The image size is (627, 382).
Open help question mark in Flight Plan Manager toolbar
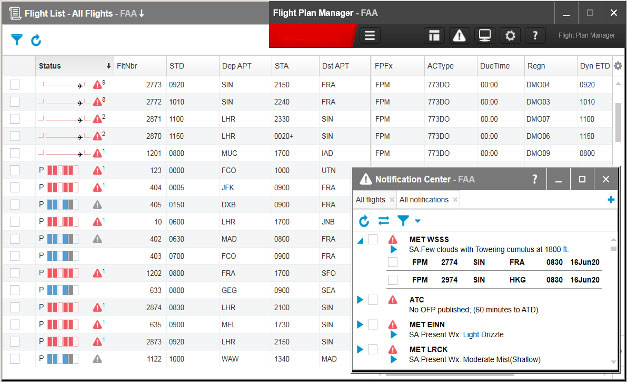(x=535, y=36)
